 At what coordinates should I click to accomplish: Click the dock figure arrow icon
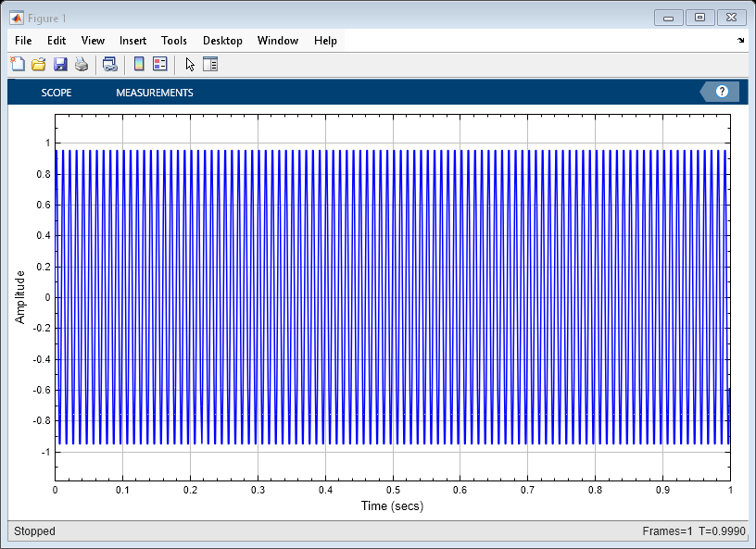click(x=741, y=41)
